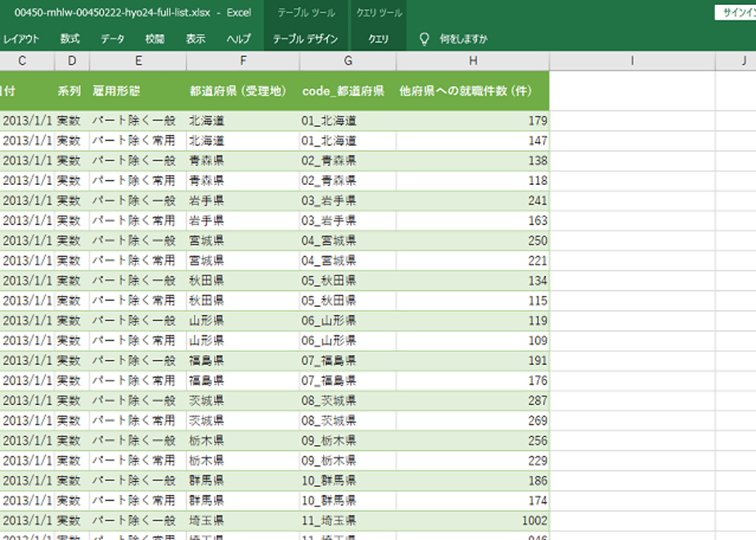Select the cell with value 174

[x=473, y=501]
